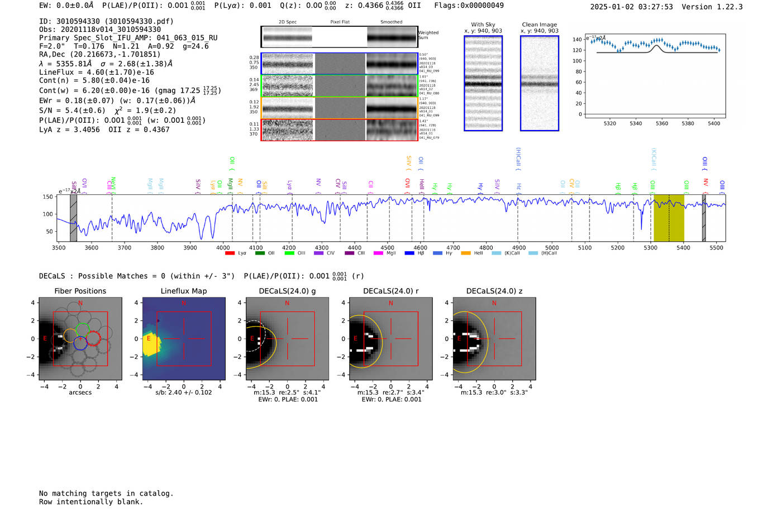Viewport: 782px width, 532px height.
Task: Open the DECaLS(24.0) z cutout
Action: 494,338
